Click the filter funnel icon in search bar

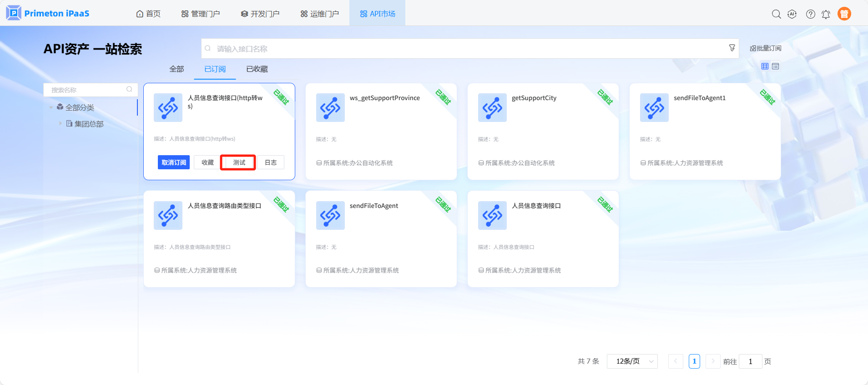coord(732,48)
